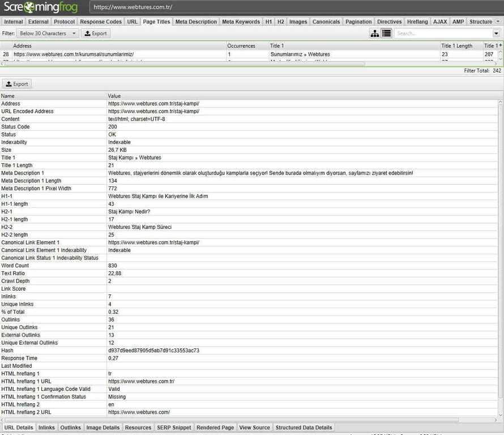Screen dimensions: 504x435
Task: Open the Hreflang tab
Action: click(417, 22)
